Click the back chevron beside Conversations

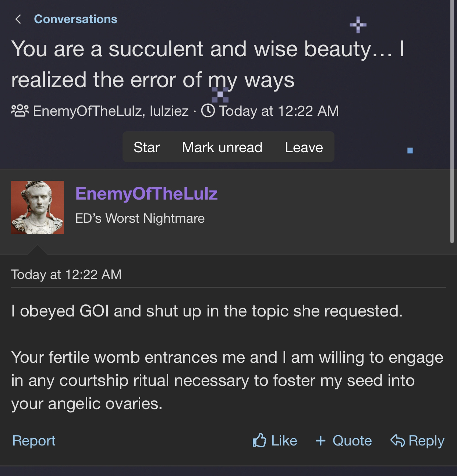(x=18, y=19)
